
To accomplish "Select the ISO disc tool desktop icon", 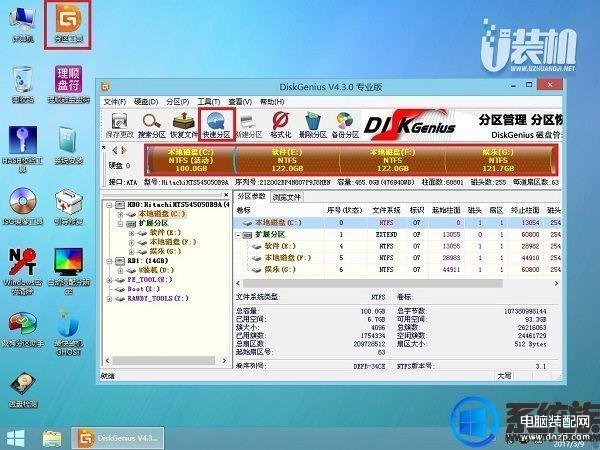I will (23, 206).
